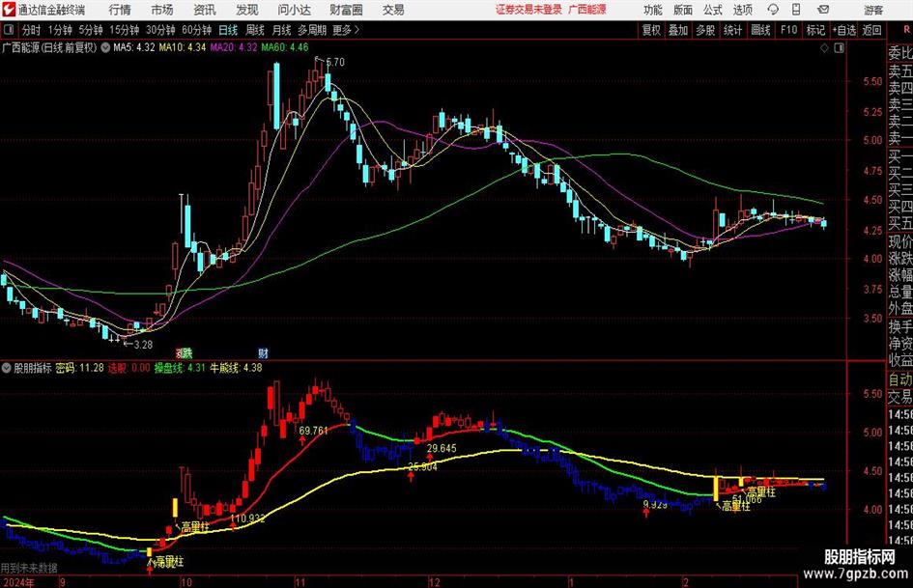This screenshot has width=913, height=588.
Task: Click the 画线 drawing tool button
Action: point(760,30)
